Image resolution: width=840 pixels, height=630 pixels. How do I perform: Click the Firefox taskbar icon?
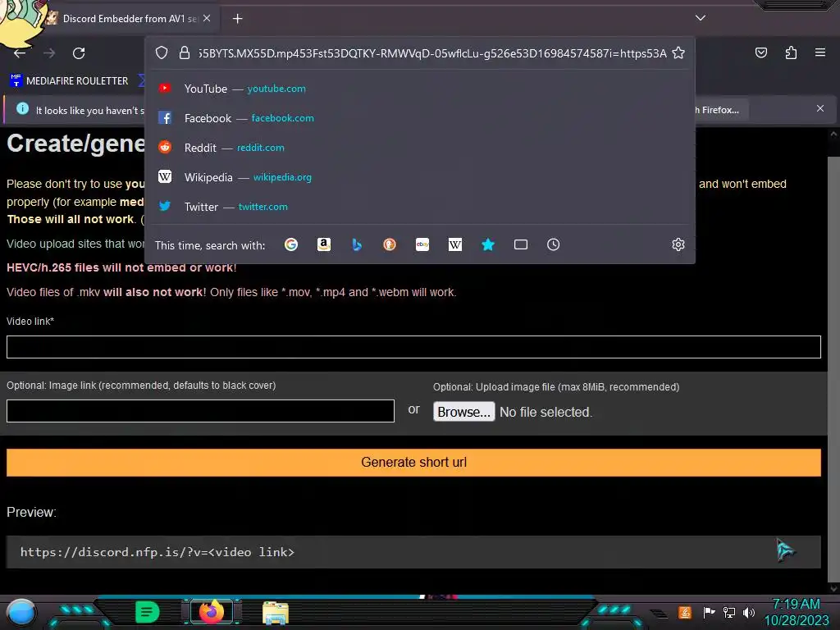[x=211, y=612]
